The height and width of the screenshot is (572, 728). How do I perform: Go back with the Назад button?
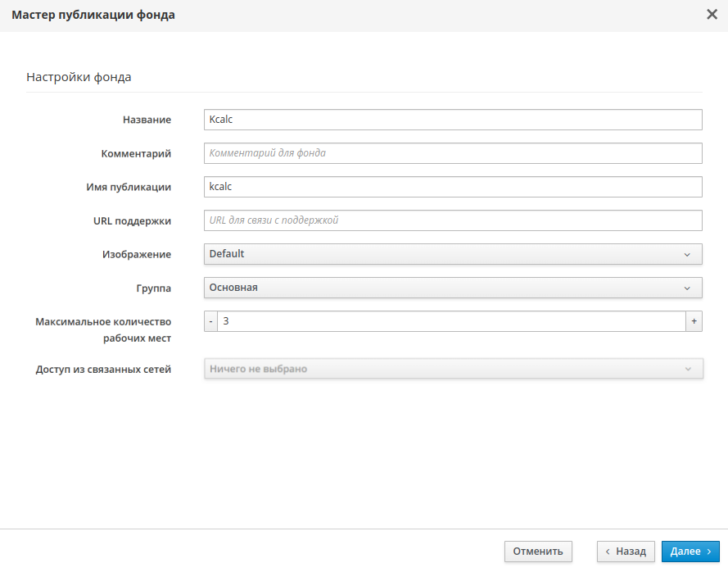tap(626, 552)
